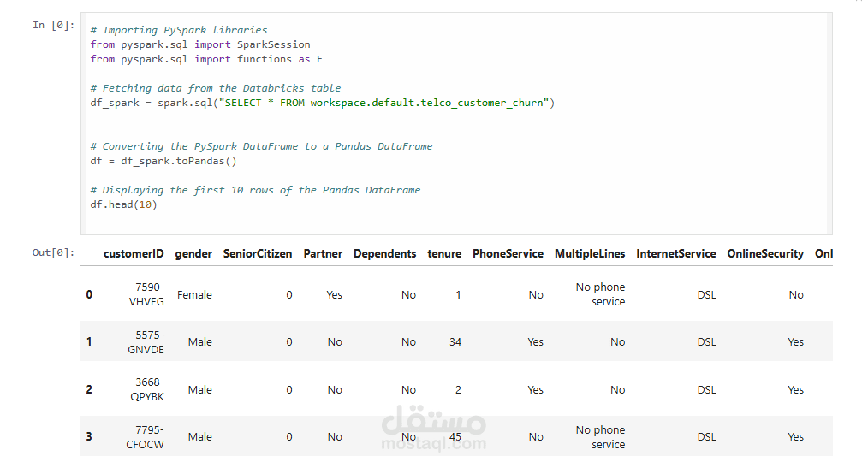
Task: Click the '# Fetching data from the Databricks table' comment
Action: (x=216, y=88)
